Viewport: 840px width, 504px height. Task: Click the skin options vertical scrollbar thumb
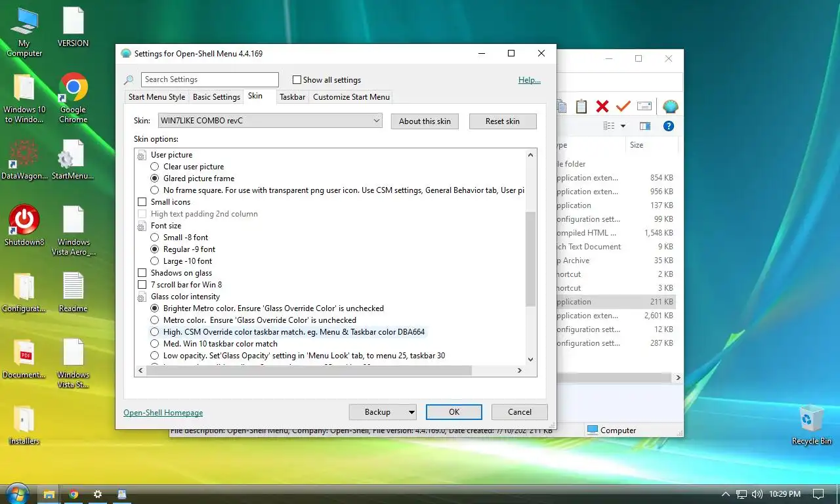(530, 259)
